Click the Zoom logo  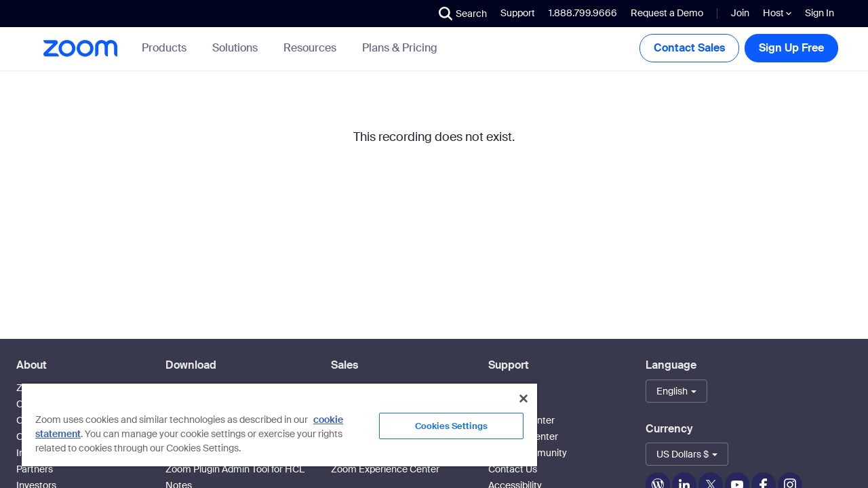click(x=80, y=48)
